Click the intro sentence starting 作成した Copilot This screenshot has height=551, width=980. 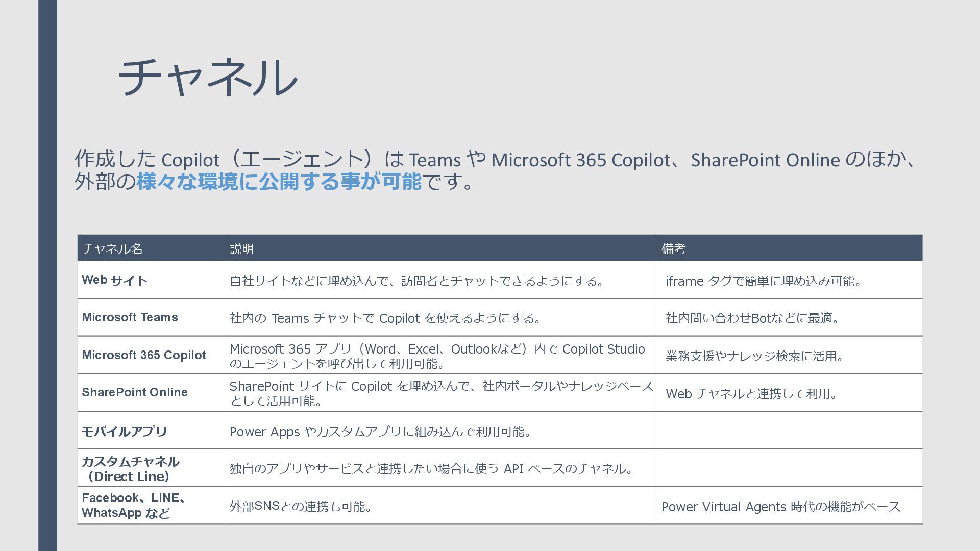click(497, 170)
